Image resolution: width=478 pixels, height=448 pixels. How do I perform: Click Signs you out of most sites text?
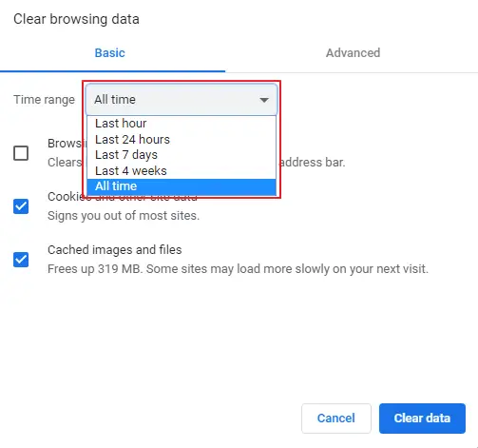124,216
